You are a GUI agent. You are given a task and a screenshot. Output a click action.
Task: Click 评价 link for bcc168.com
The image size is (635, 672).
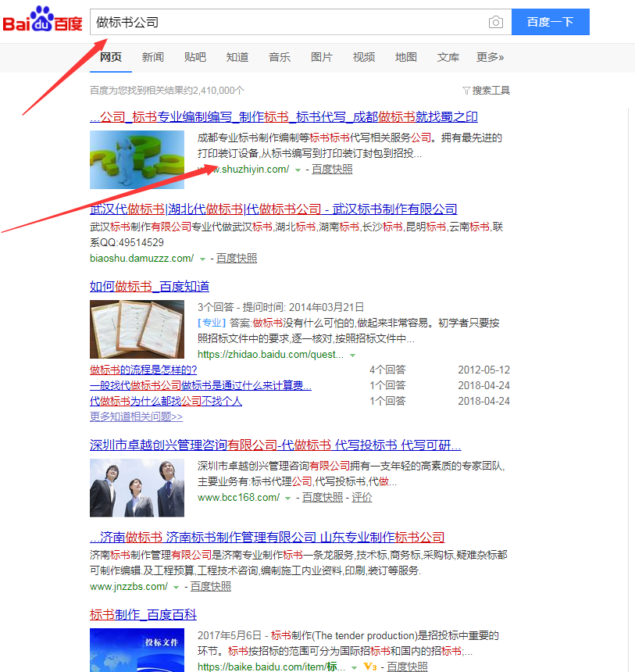point(362,498)
